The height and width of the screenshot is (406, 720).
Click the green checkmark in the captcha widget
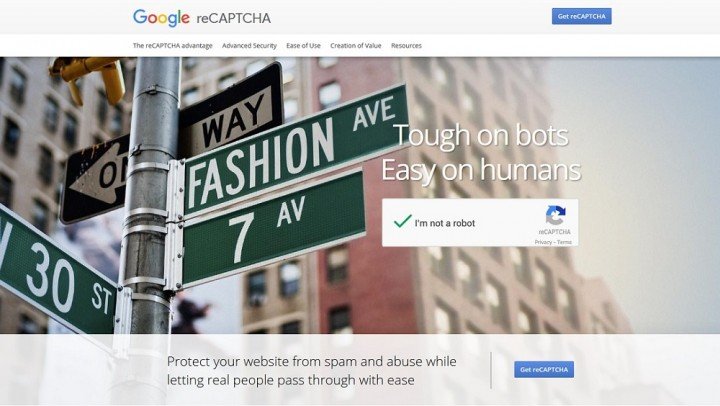(402, 221)
